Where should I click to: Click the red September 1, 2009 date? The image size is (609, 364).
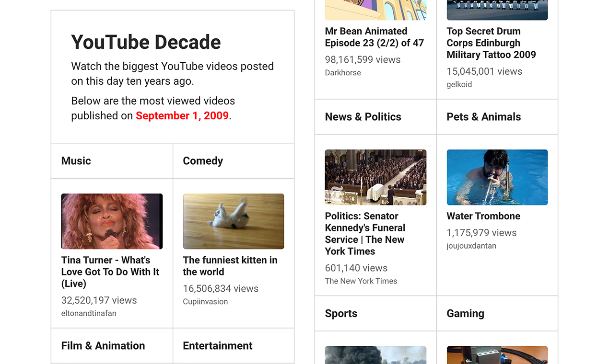tap(182, 116)
